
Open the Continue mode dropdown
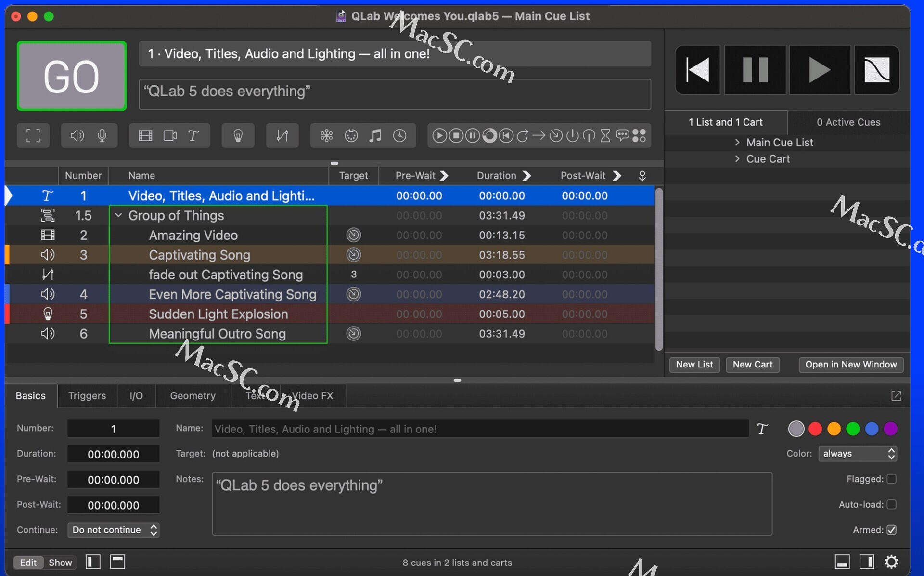tap(114, 530)
